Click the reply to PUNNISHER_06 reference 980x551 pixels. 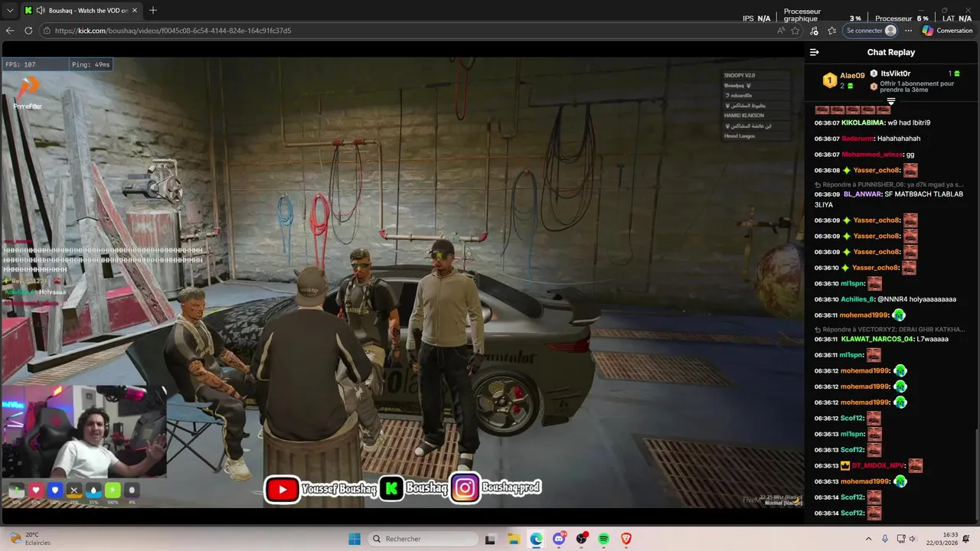888,184
